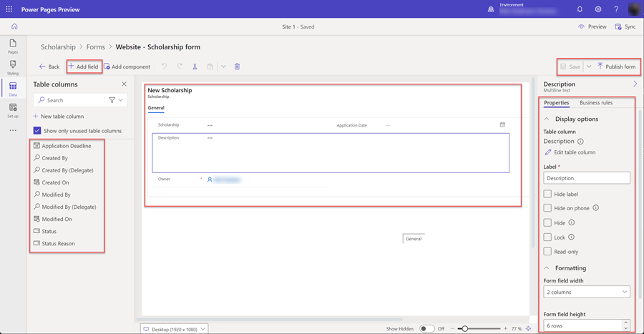Viewport: 644px width, 334px height.
Task: Select the General form tab
Action: tap(156, 108)
